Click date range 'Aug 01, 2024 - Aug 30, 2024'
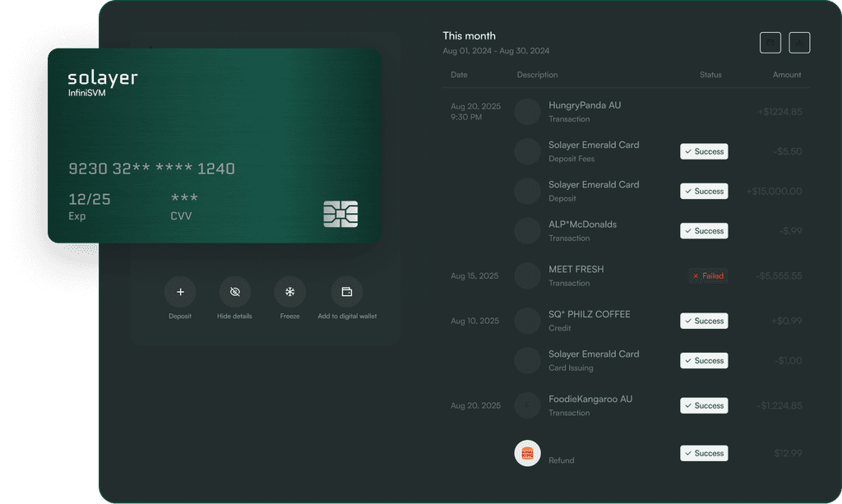The image size is (842, 504). (x=496, y=50)
